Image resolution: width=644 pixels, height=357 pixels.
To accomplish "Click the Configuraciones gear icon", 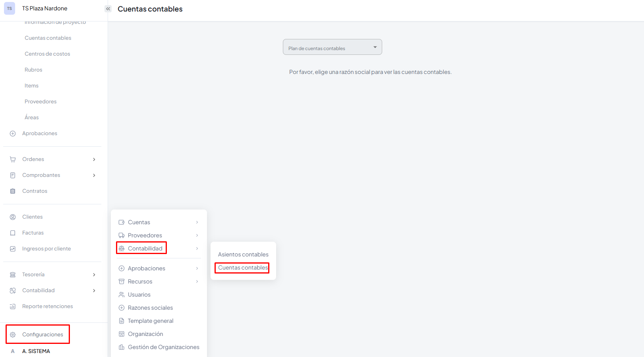I will point(13,335).
